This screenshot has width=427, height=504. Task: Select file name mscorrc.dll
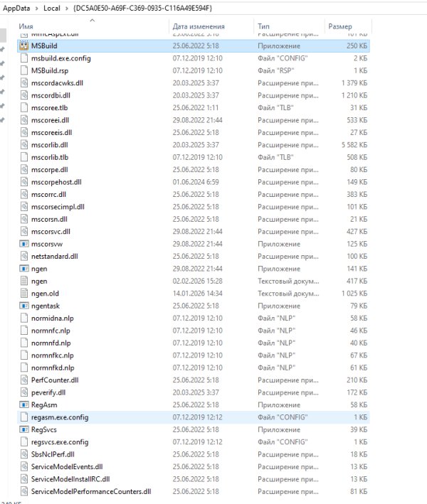point(48,195)
